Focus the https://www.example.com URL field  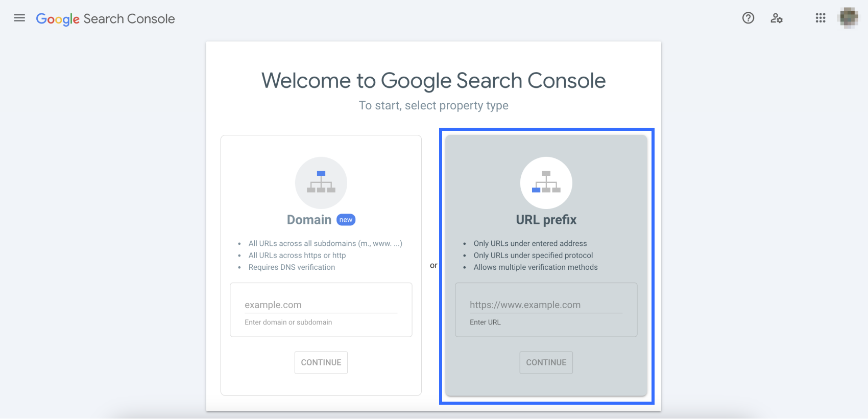point(546,305)
